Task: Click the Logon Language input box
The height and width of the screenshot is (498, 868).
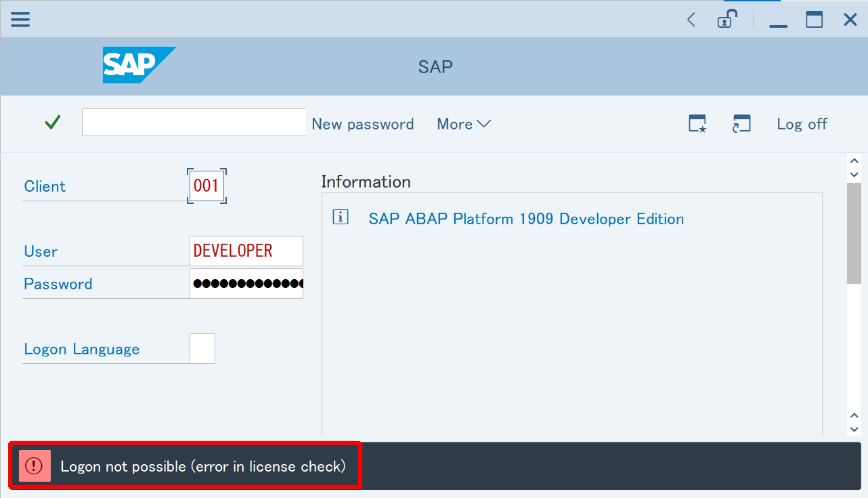Action: coord(202,348)
